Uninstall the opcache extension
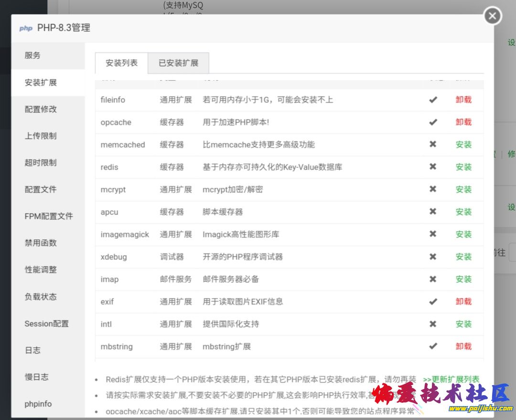 (x=463, y=122)
